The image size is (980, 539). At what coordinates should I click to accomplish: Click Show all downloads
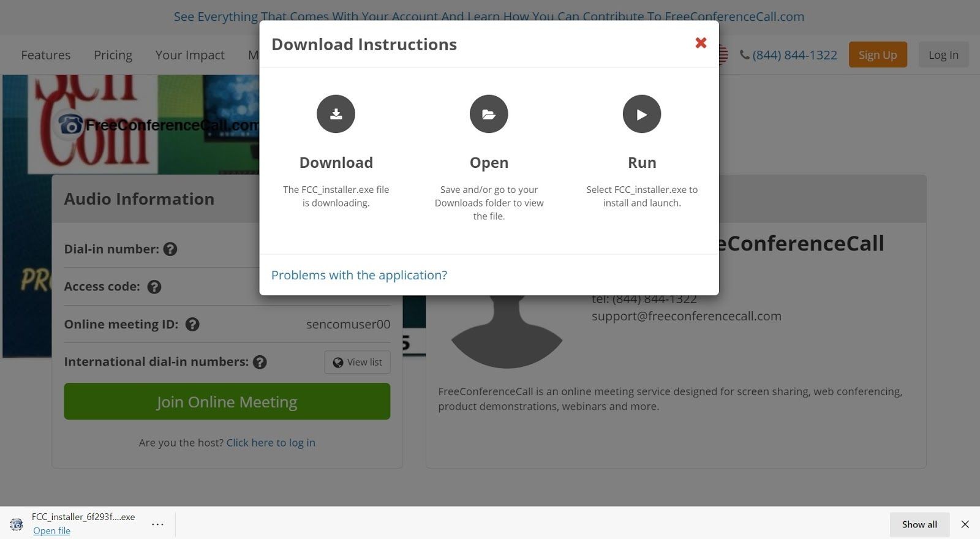[919, 524]
